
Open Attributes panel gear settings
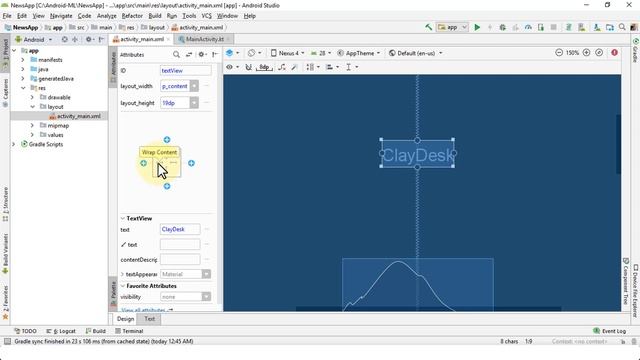coord(202,54)
